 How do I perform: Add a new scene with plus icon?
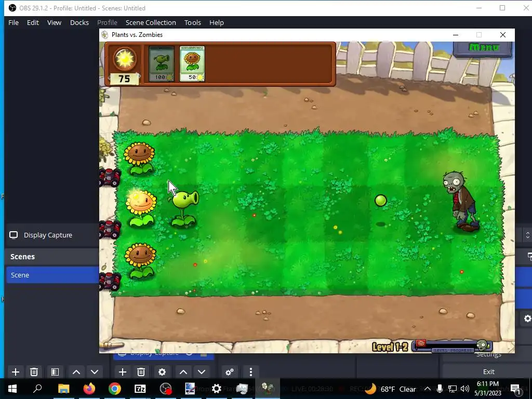(15, 372)
